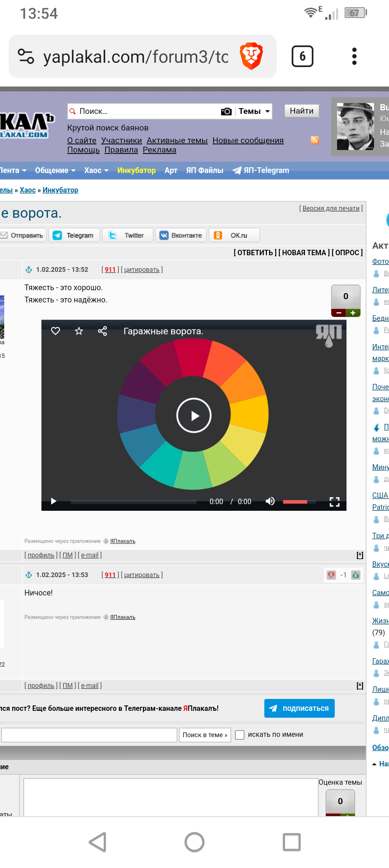Image resolution: width=389 pixels, height=868 pixels.
Task: Open the browser three-dot menu
Action: click(x=354, y=56)
